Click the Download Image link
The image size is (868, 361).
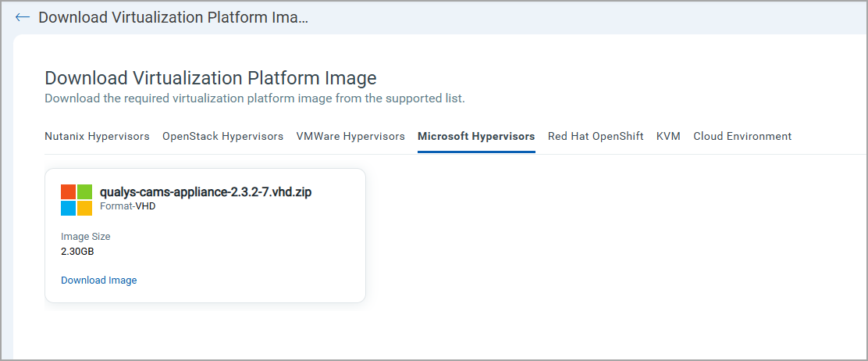98,280
